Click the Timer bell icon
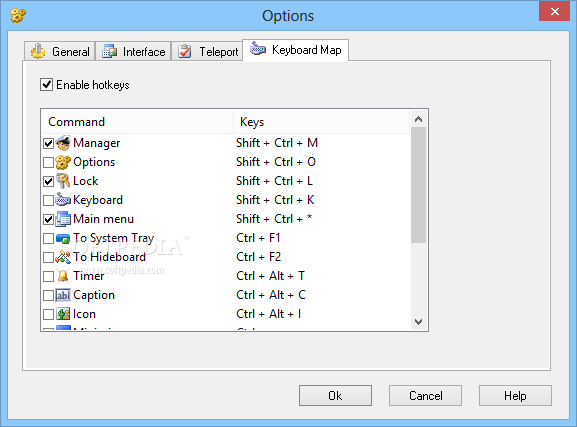Screen dimensions: 577x427 click(x=63, y=276)
